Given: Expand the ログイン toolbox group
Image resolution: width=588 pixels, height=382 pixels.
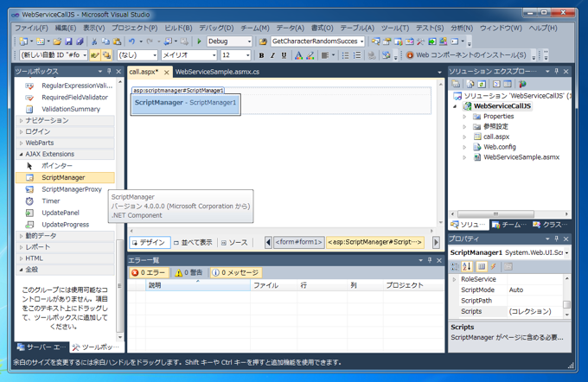Looking at the screenshot, I should tap(65, 131).
